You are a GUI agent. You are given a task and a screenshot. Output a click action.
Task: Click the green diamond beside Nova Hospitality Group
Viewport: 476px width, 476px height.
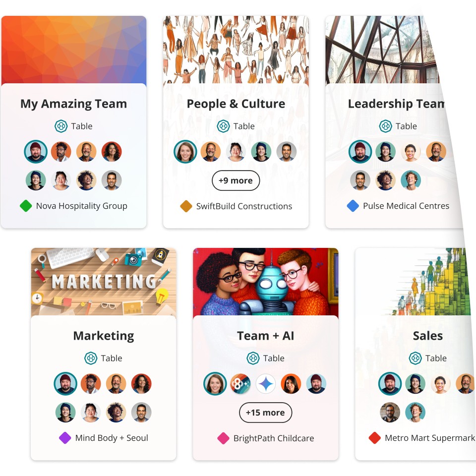click(x=26, y=206)
